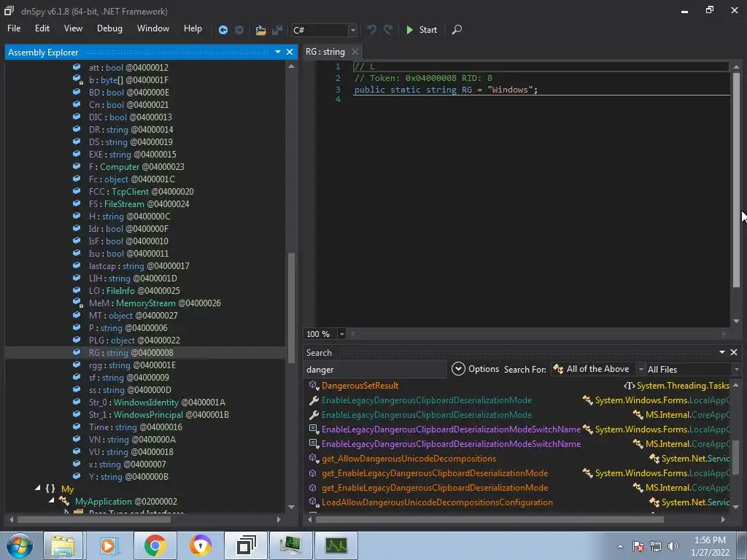Select the RG : string tab
The image size is (747, 560).
click(325, 52)
